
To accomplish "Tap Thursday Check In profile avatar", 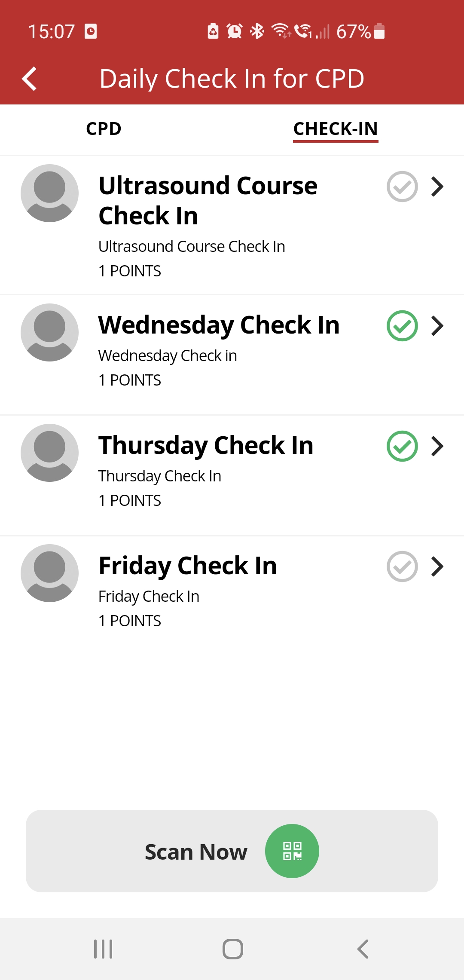I will (x=49, y=453).
